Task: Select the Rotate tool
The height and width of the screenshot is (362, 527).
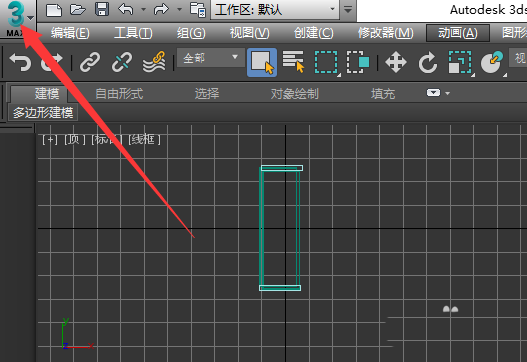Action: pos(428,62)
